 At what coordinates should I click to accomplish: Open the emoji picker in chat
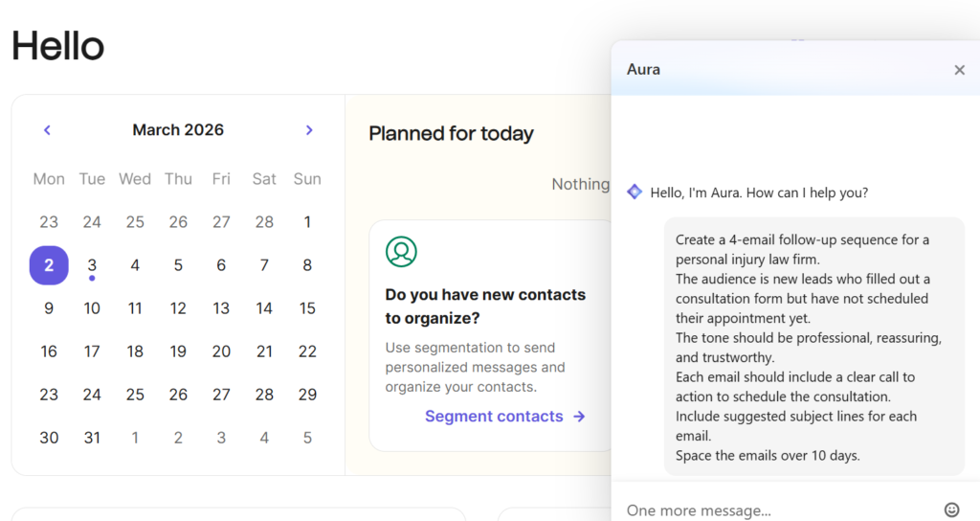951,510
